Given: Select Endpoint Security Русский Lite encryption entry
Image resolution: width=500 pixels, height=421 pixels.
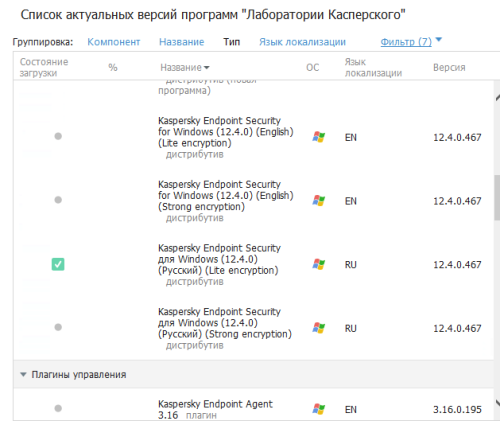Looking at the screenshot, I should pos(219,264).
